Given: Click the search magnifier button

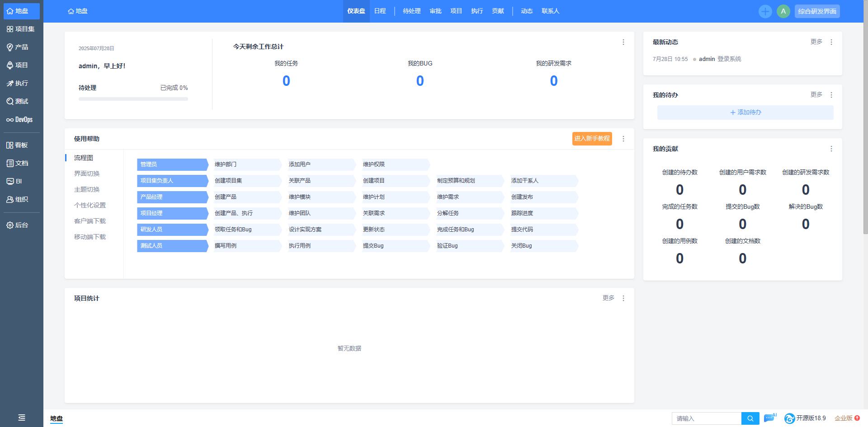Looking at the screenshot, I should coord(750,418).
